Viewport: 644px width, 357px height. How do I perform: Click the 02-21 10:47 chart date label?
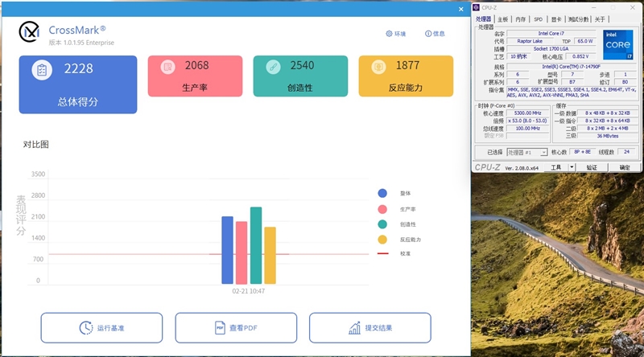[x=249, y=291]
